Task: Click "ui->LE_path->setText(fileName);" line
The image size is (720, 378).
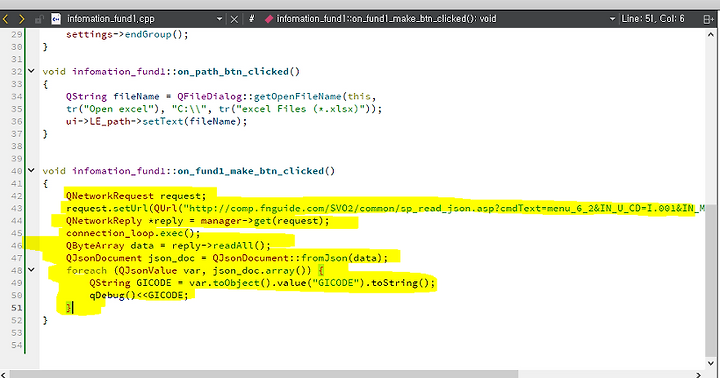Action: pos(157,121)
